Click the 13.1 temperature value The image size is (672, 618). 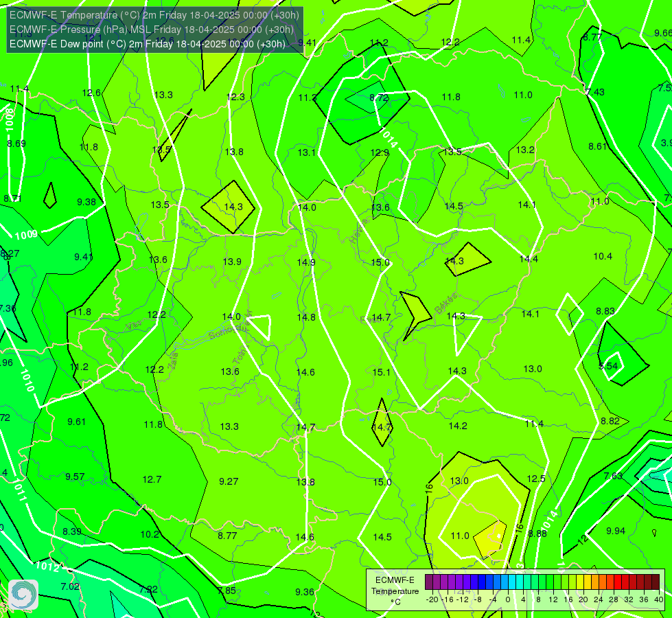[306, 152]
